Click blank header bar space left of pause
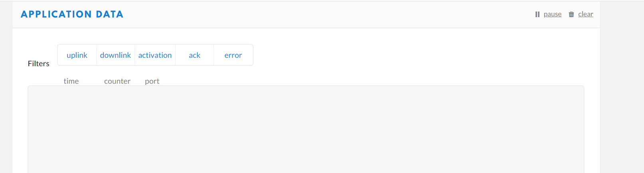This screenshot has width=644, height=173. tap(319, 14)
